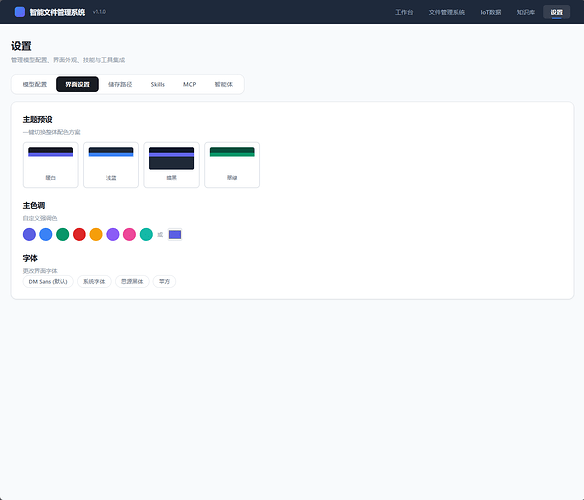Image resolution: width=584 pixels, height=500 pixels.
Task: Pick the red accent color circle
Action: (79, 234)
